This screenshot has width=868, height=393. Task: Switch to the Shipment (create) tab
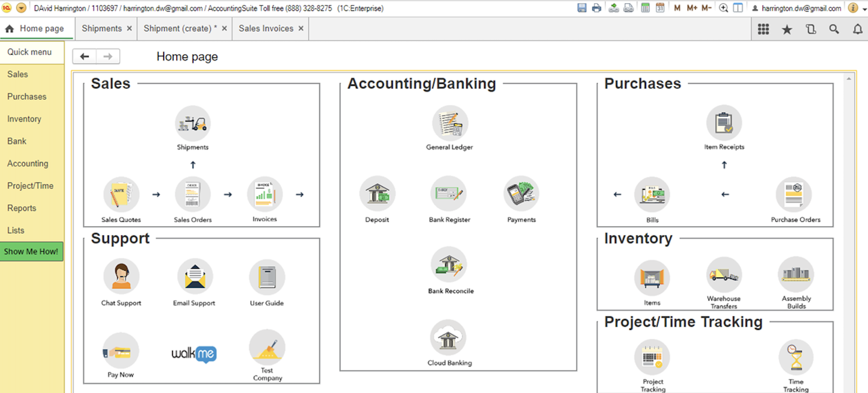pyautogui.click(x=180, y=28)
